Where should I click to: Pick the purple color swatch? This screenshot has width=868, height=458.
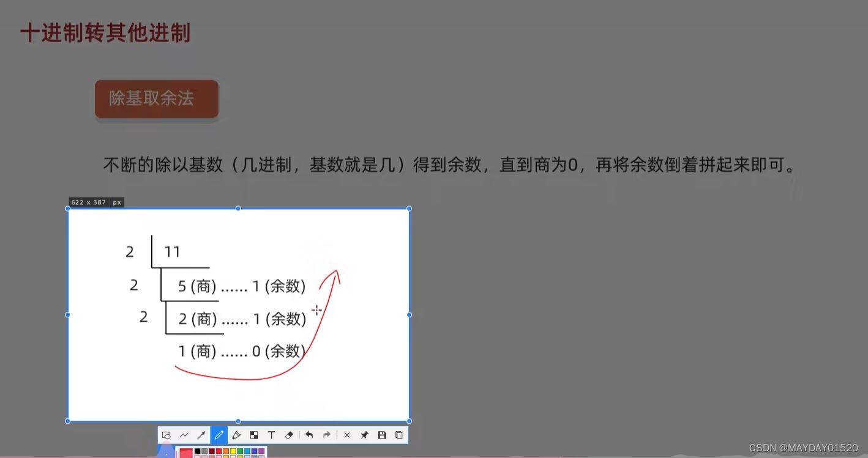[261, 451]
